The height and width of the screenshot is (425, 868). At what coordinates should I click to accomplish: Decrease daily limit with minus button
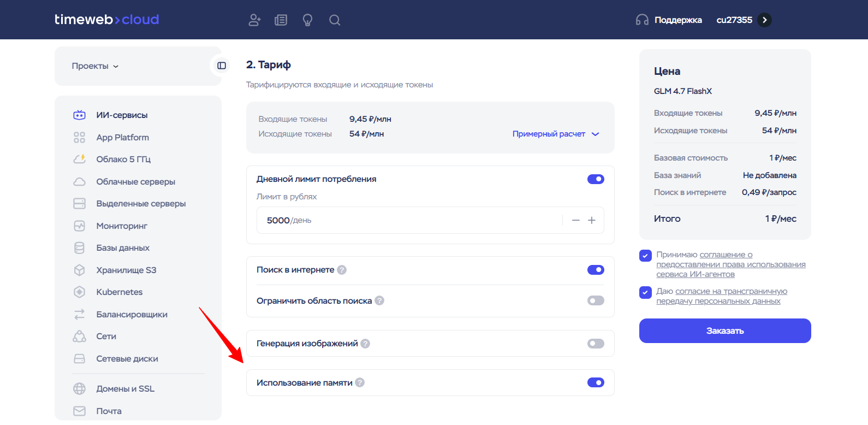575,220
